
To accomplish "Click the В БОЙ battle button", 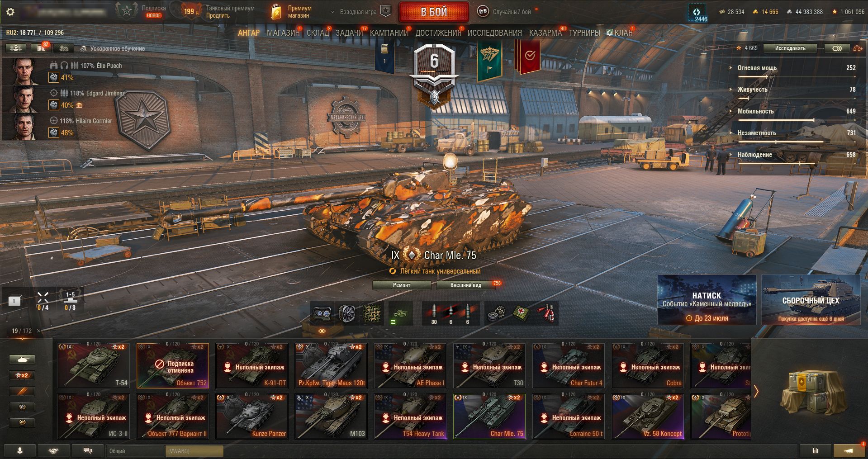I will pyautogui.click(x=434, y=12).
